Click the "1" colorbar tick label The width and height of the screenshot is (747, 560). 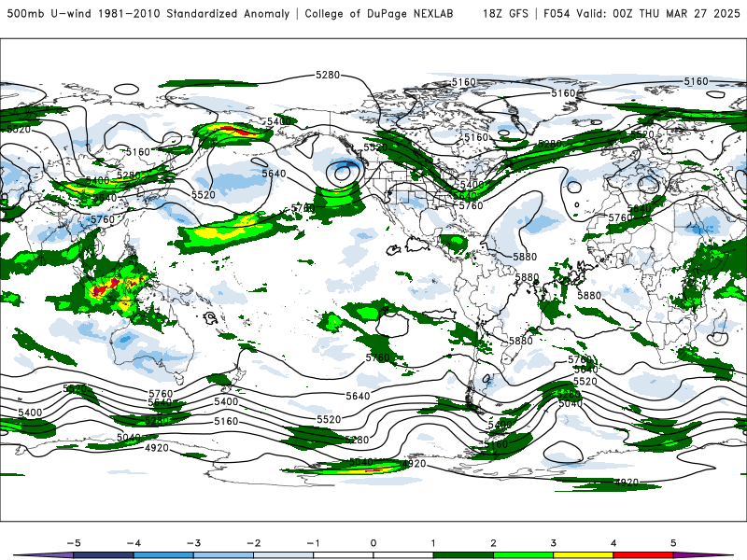pos(433,543)
